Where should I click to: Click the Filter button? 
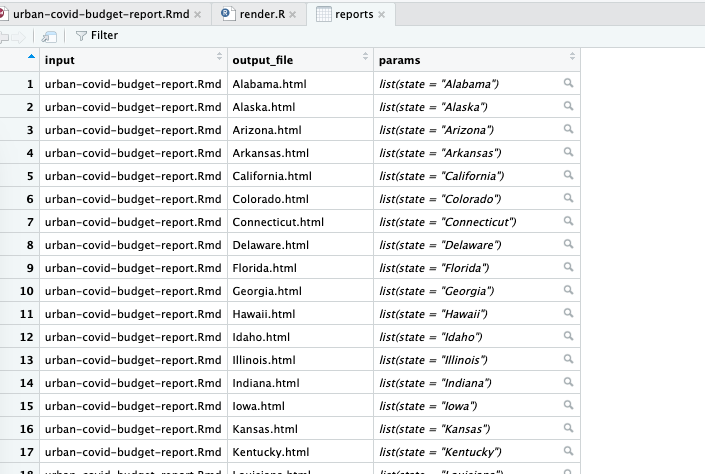[97, 36]
